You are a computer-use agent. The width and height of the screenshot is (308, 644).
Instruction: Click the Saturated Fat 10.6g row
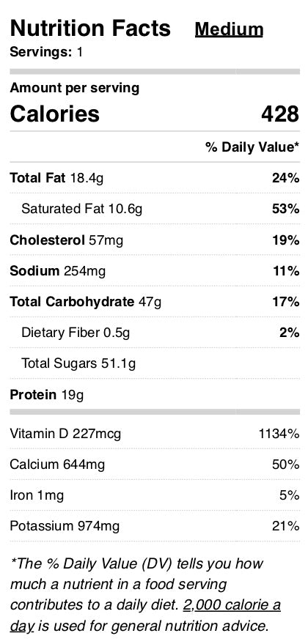coord(155,209)
